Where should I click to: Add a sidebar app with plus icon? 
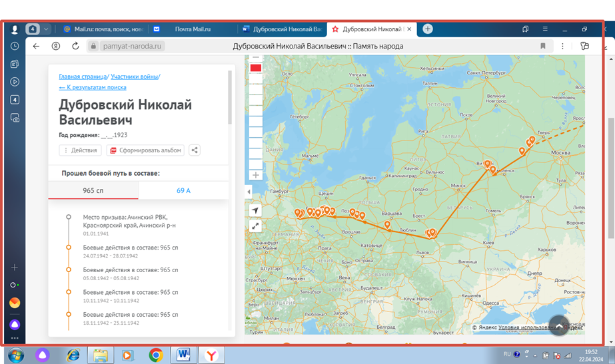click(x=15, y=268)
